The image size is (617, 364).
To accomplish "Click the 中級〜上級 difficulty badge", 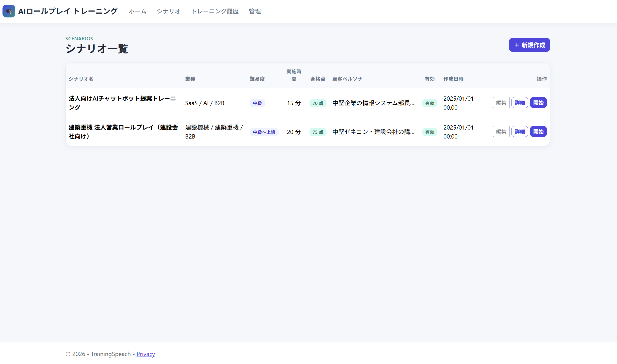I will tap(264, 132).
